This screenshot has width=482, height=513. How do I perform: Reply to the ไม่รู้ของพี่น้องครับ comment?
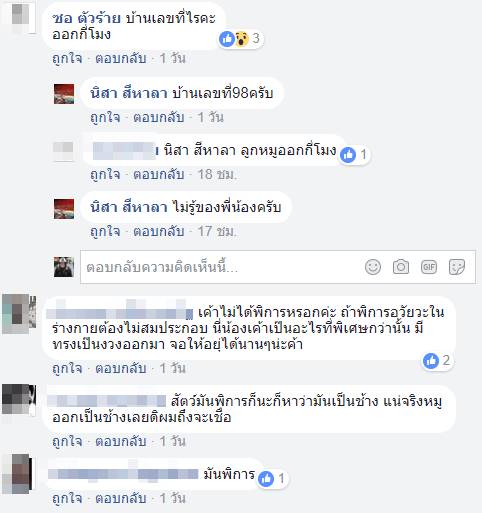pos(159,231)
